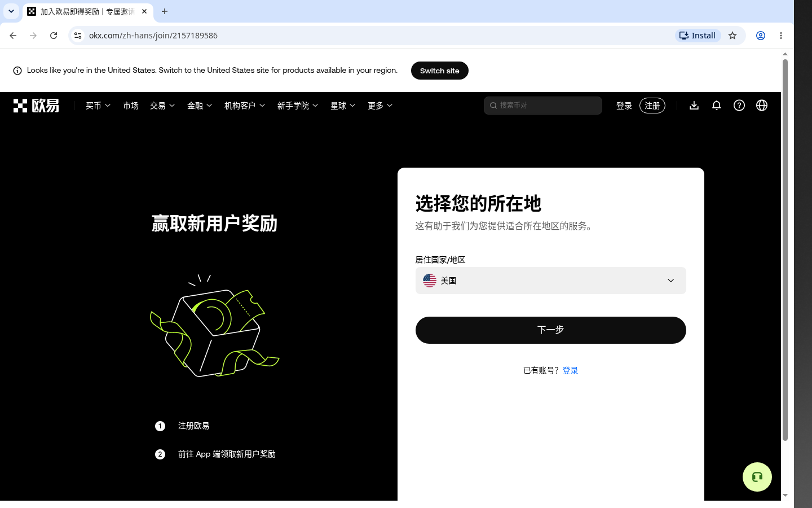Image resolution: width=812 pixels, height=508 pixels.
Task: Click the gift box illustration
Action: click(214, 326)
